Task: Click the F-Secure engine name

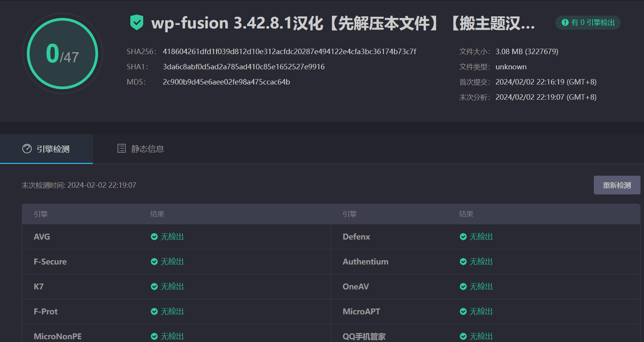Action: click(50, 262)
